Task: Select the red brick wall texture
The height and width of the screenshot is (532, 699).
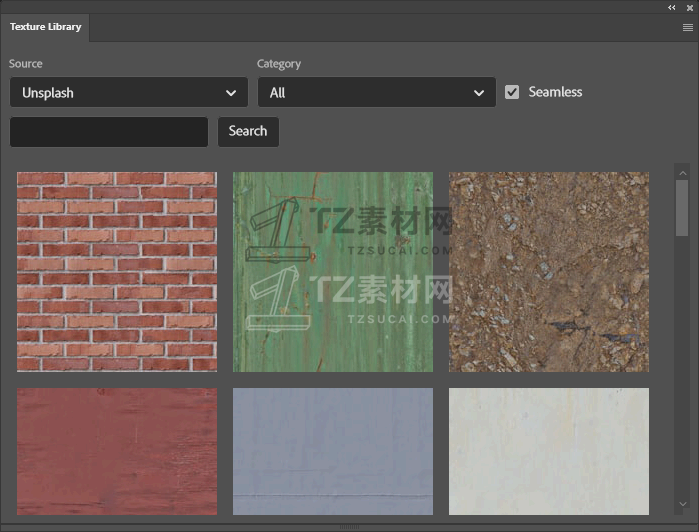Action: point(117,272)
